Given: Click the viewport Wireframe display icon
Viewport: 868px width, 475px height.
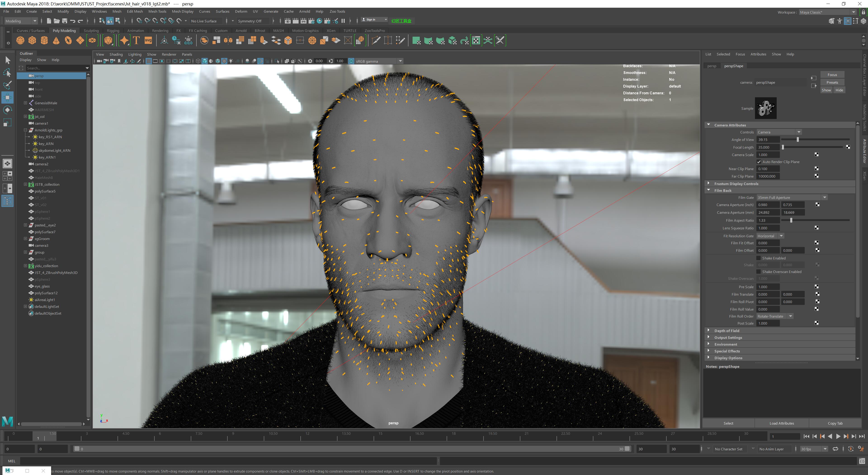Looking at the screenshot, I should [198, 61].
